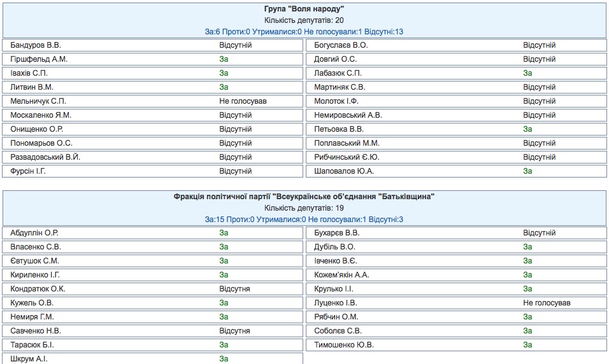Select deputy name Петьовка В.В.

(x=339, y=129)
